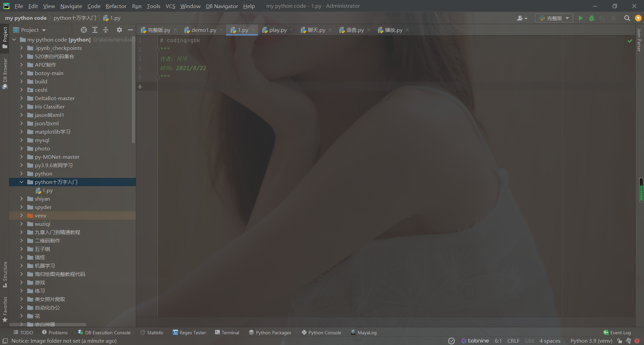Open the Problems tool window
The width and height of the screenshot is (644, 345).
click(x=55, y=333)
